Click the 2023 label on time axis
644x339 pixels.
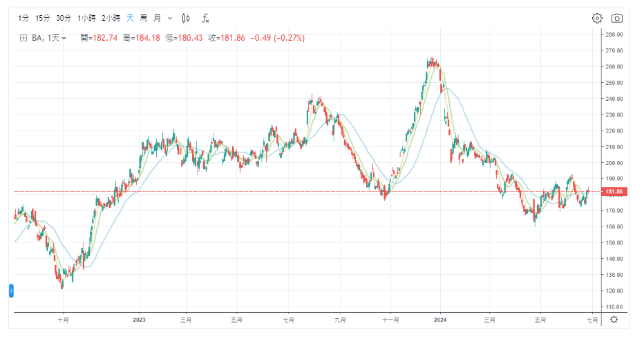click(139, 320)
